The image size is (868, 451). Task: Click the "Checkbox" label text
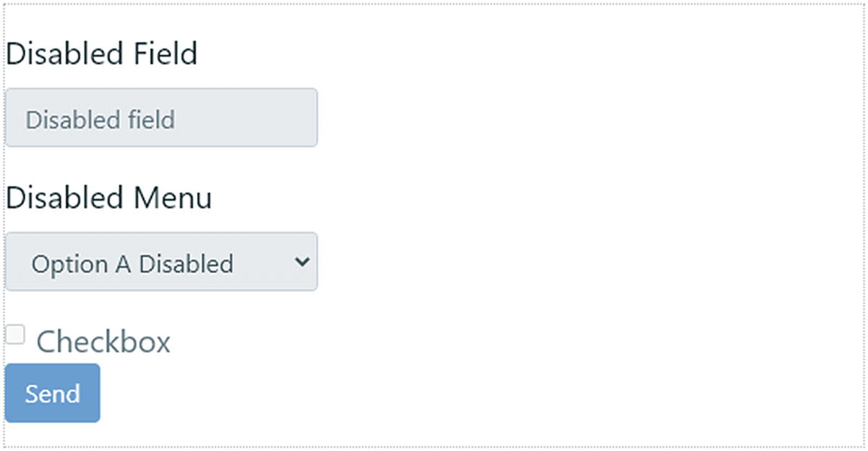coord(103,342)
